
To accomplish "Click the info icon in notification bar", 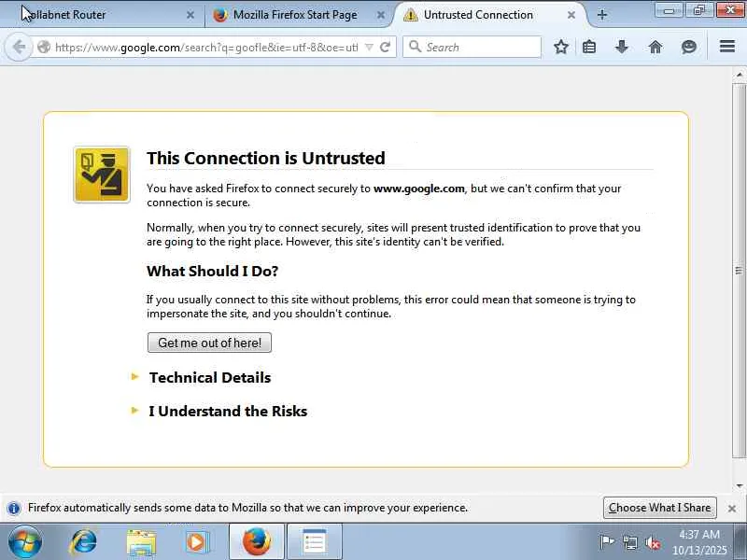I will 14,508.
